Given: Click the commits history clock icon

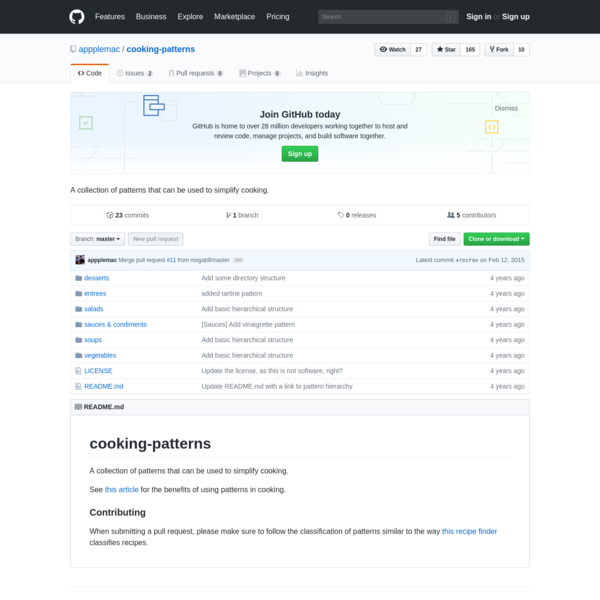Looking at the screenshot, I should coord(110,215).
